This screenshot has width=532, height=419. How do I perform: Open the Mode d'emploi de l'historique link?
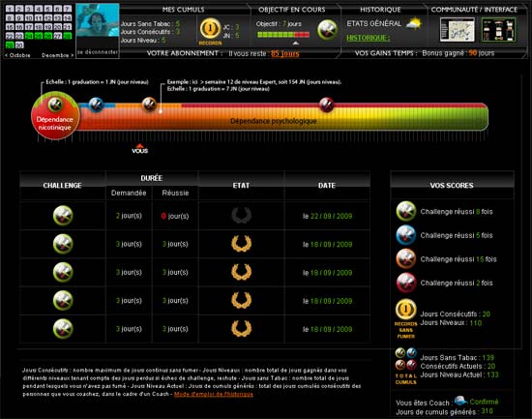pyautogui.click(x=214, y=394)
